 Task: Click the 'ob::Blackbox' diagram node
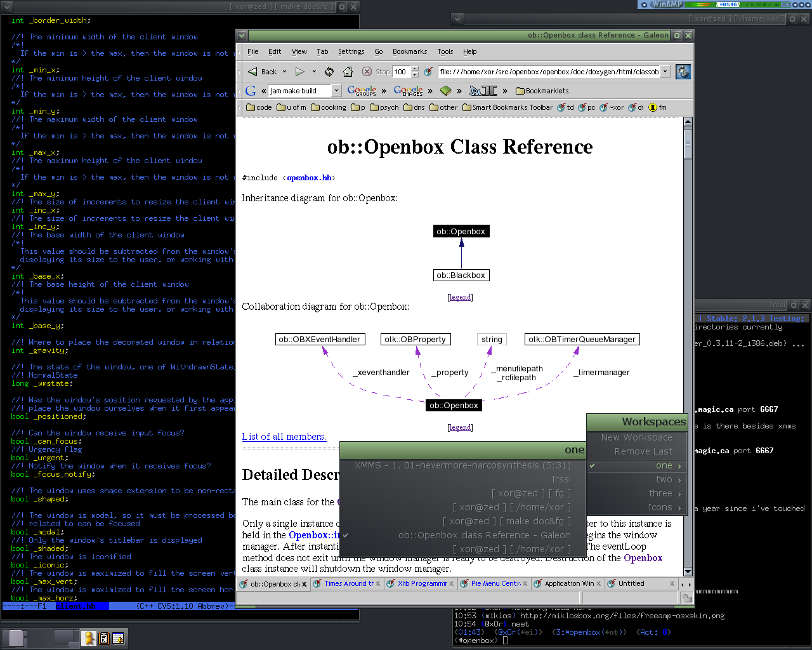pyautogui.click(x=461, y=275)
